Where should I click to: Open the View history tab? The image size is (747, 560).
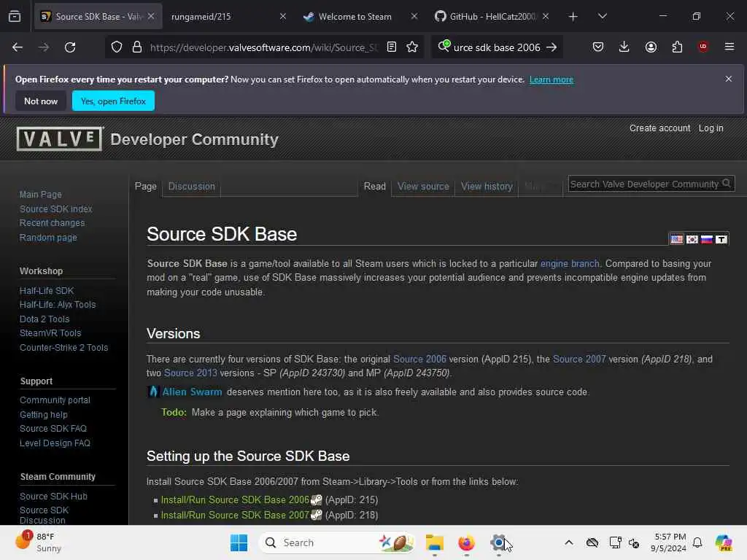pos(487,186)
